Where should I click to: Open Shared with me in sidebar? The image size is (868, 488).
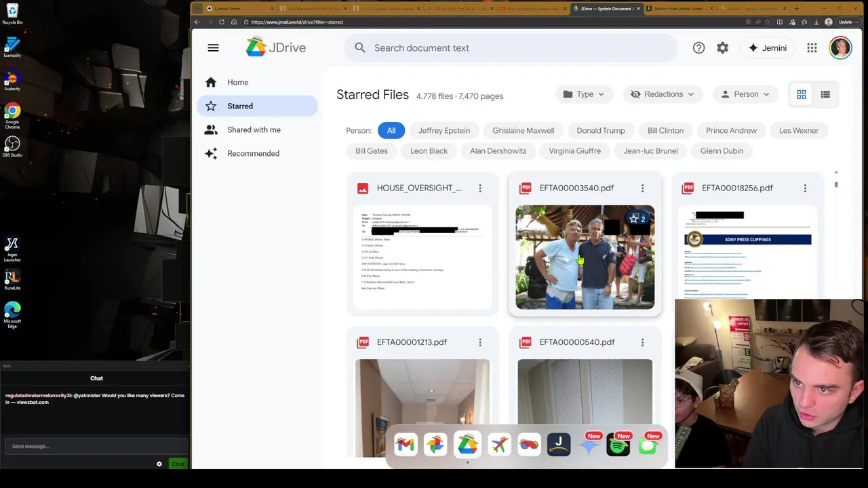pos(257,129)
